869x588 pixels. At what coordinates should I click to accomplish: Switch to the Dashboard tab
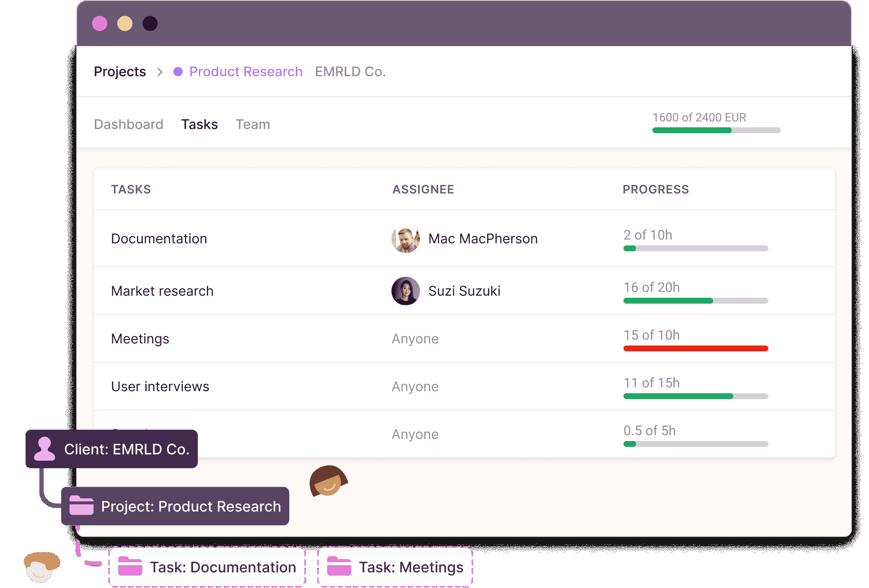129,124
